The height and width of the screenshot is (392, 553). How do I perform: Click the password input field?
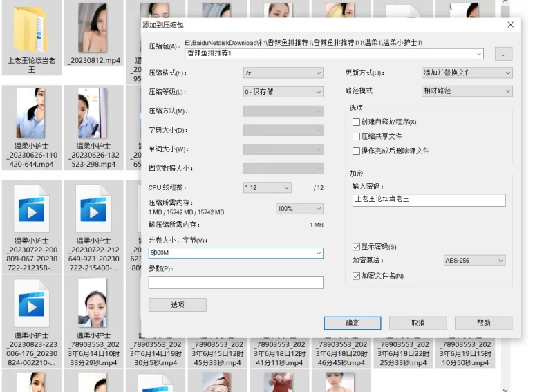click(429, 200)
